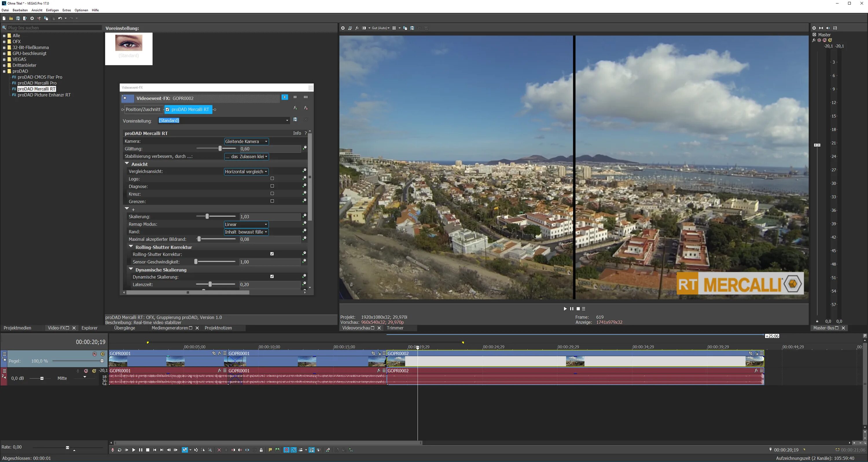Viewport: 868px width, 462px height.
Task: Save snapshot with preview disk icon
Action: pos(412,28)
